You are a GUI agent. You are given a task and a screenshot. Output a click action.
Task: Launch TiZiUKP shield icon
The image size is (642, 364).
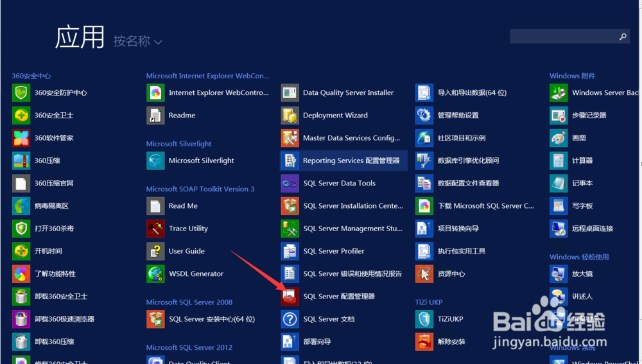pos(424,319)
